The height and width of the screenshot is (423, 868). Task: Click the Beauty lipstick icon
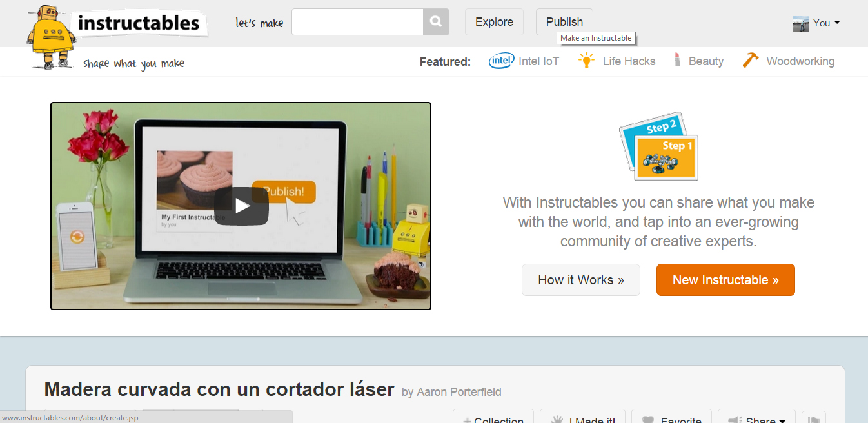tap(676, 61)
